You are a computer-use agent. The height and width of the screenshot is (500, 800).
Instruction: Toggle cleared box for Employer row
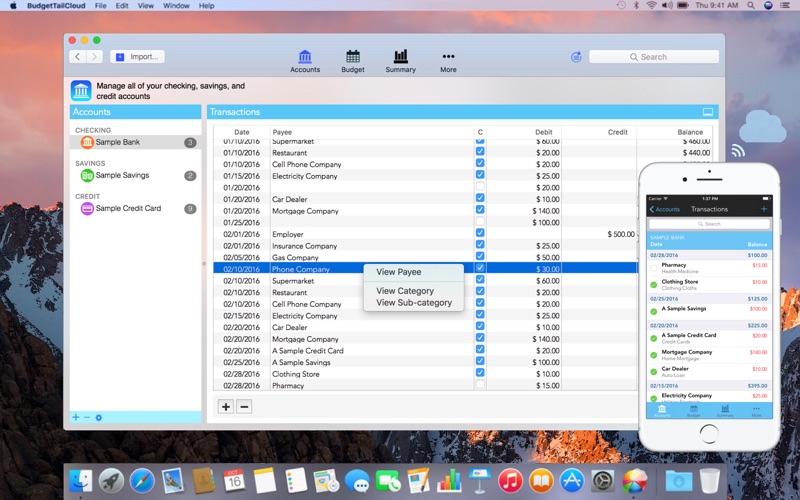click(x=480, y=233)
